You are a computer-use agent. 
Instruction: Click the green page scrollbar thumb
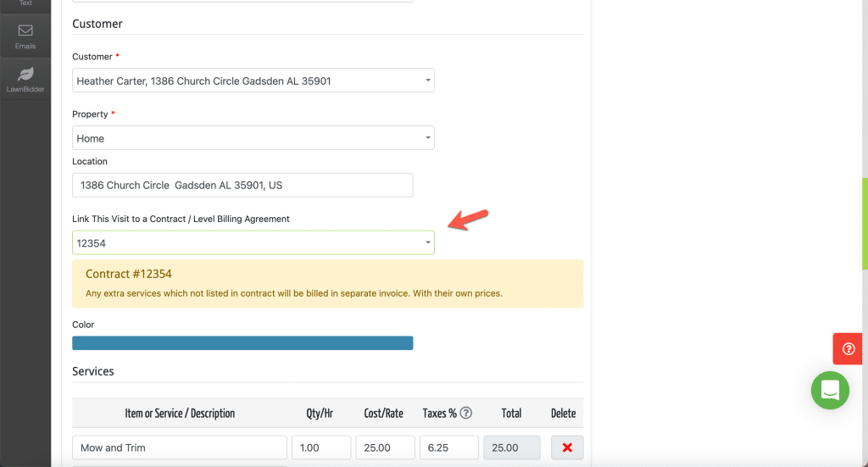tap(865, 224)
